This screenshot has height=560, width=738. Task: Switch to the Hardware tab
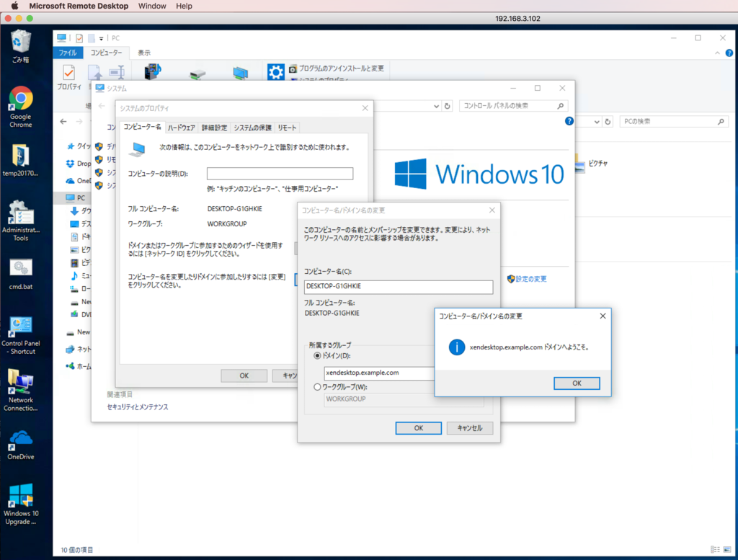(x=181, y=128)
